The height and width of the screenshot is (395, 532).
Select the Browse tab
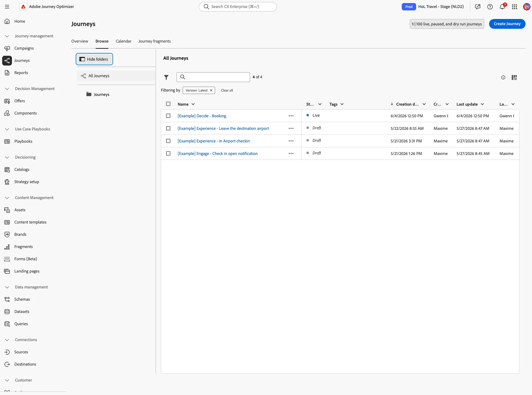coord(102,41)
